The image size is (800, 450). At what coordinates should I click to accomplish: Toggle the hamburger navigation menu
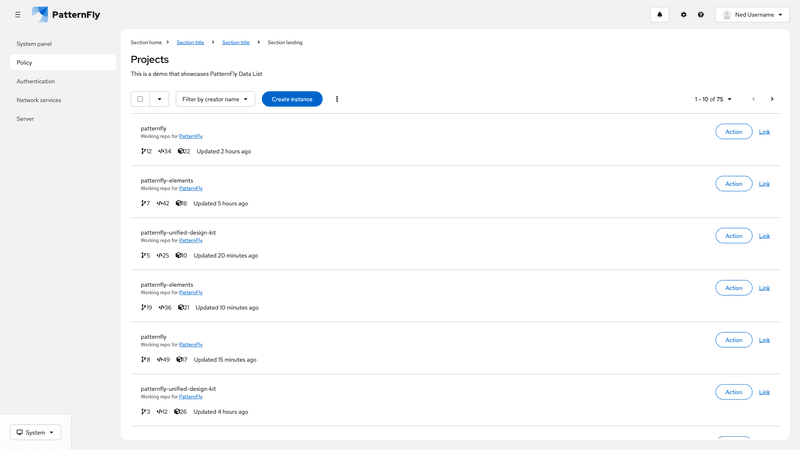pos(17,15)
